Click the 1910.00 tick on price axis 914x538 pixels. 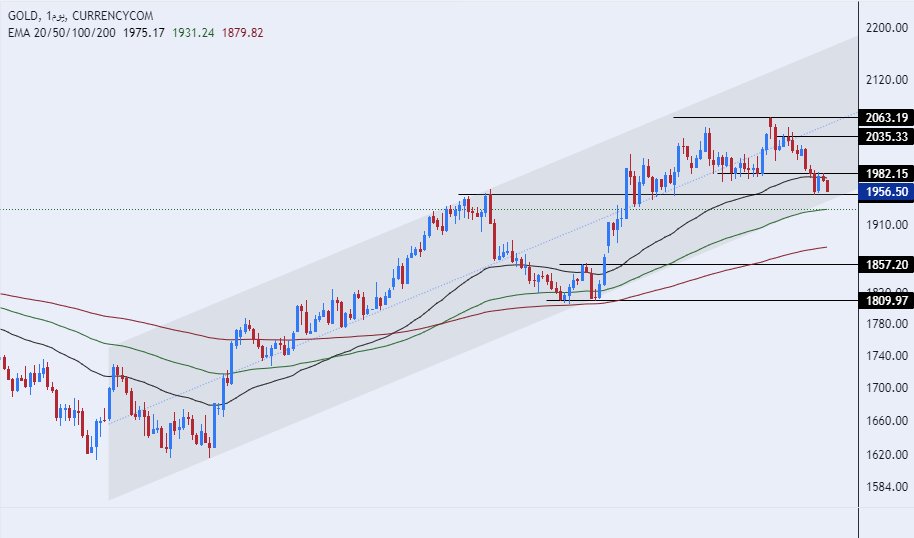pos(884,225)
